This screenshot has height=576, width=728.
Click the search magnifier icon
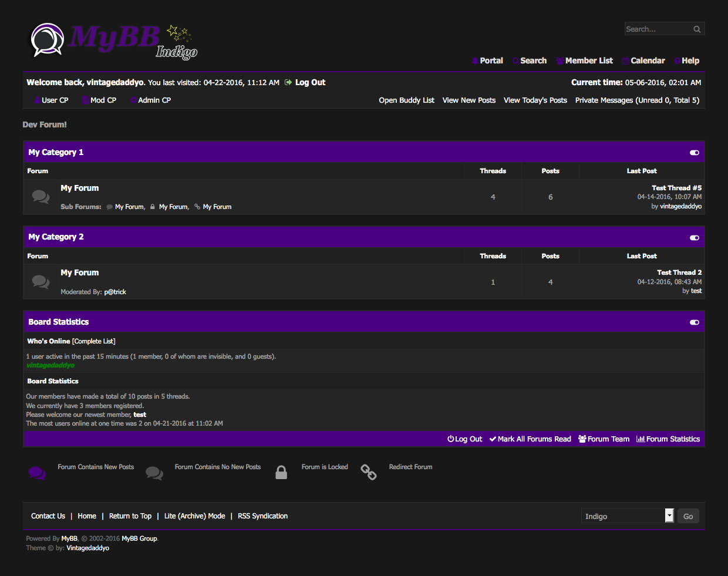tap(697, 29)
